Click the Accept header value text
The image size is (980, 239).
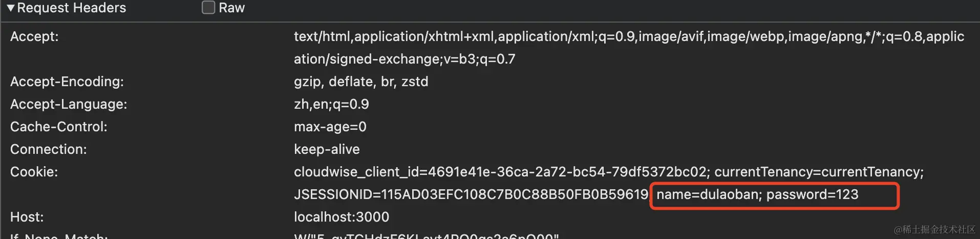point(629,48)
